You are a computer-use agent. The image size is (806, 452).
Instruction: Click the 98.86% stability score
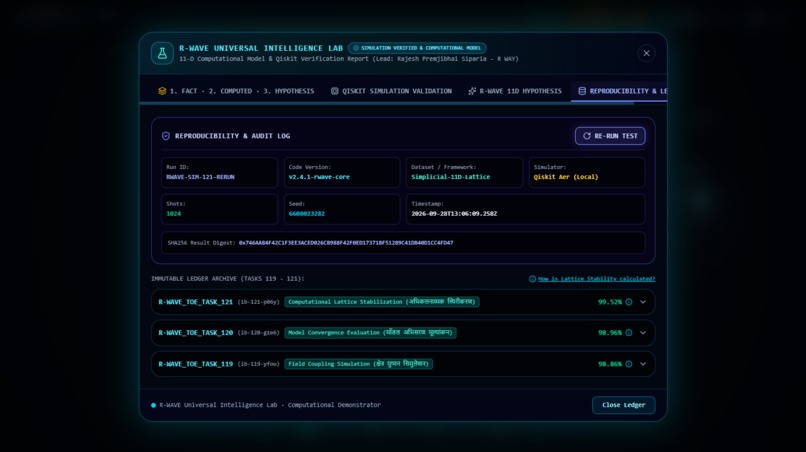coord(610,364)
